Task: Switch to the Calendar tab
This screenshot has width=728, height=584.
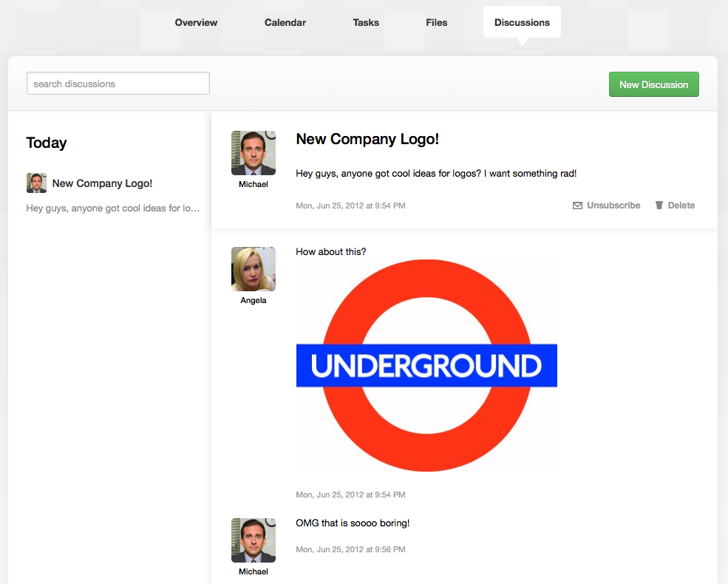Action: 285,22
